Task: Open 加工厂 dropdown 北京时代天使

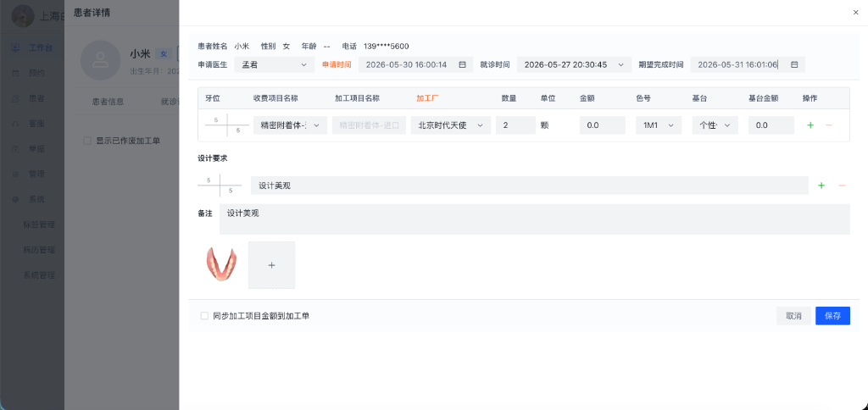Action: pos(451,125)
